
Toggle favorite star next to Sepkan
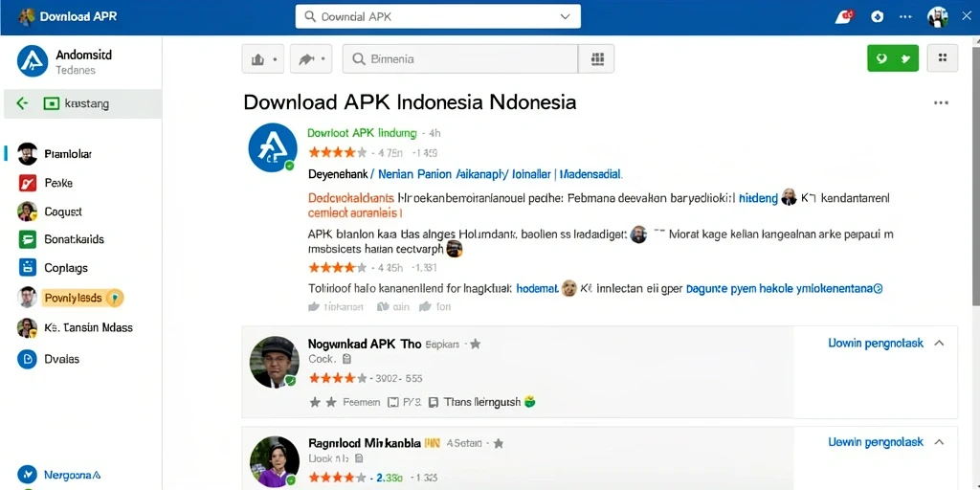tap(475, 344)
